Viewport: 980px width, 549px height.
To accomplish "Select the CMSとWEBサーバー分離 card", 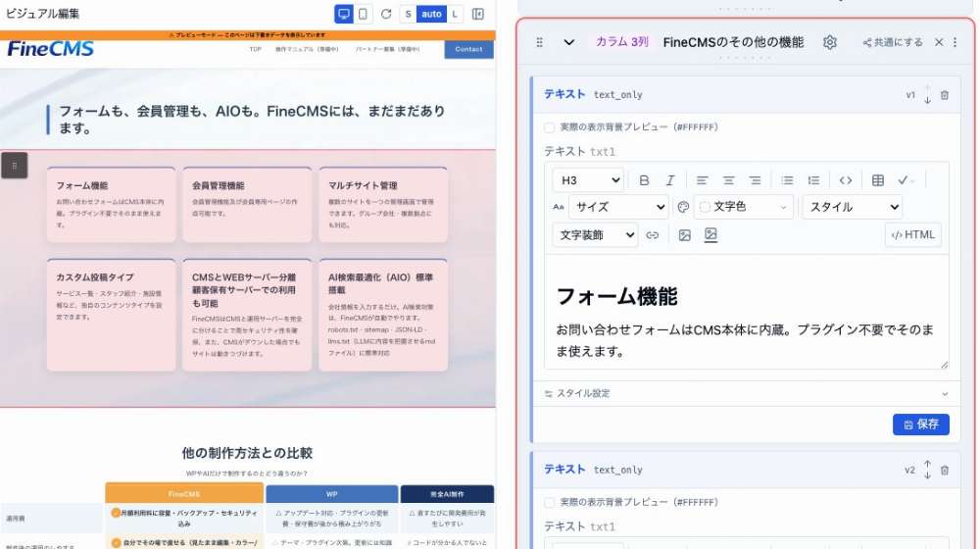I will 247,315.
